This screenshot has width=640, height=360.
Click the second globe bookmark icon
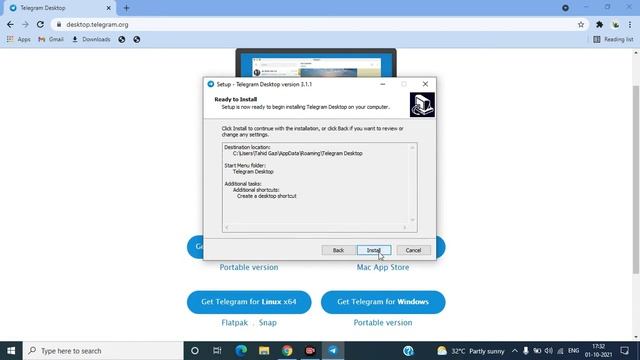[x=137, y=39]
